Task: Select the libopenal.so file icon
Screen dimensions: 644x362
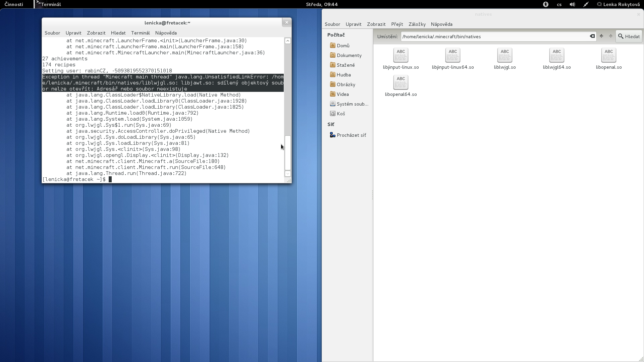Action: pyautogui.click(x=608, y=55)
